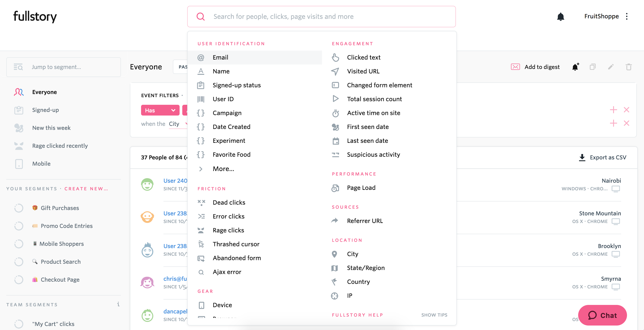Click the duplicate segment icon
This screenshot has width=644, height=330.
coord(592,67)
